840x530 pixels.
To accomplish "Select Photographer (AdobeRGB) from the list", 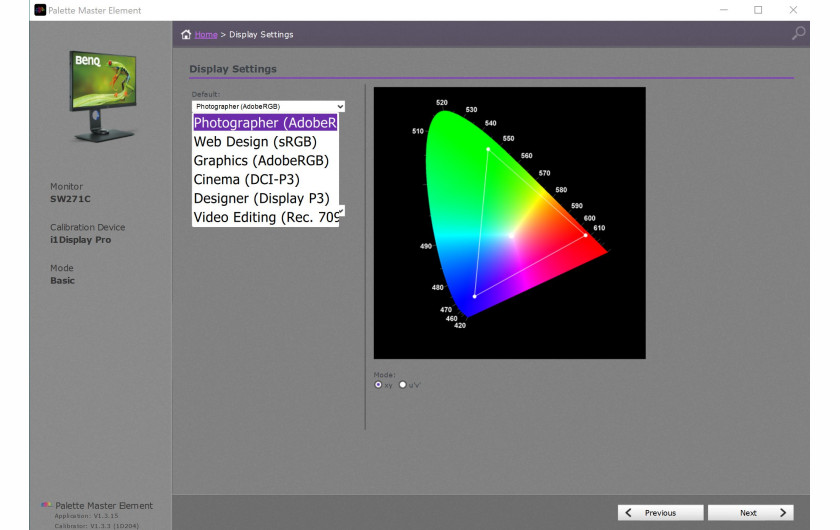I will click(265, 123).
